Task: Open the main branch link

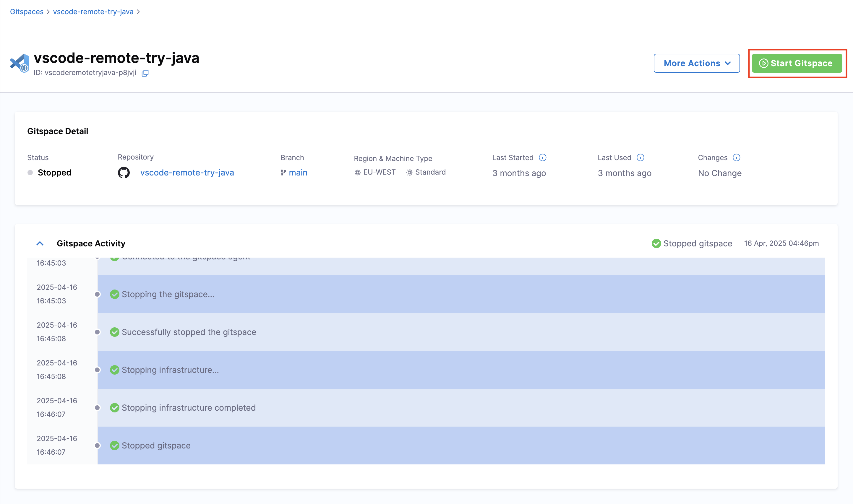Action: (x=298, y=173)
